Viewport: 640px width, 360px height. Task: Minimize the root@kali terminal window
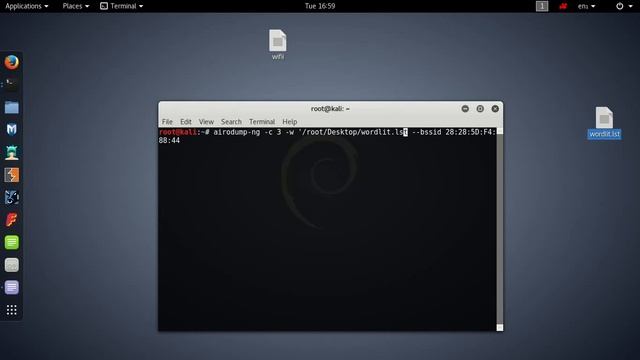point(465,109)
